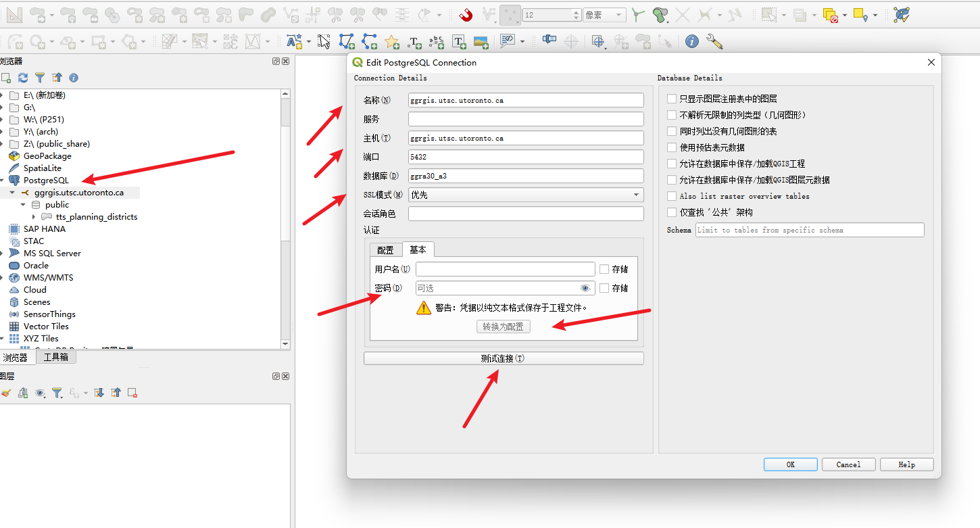Viewport: 980px width, 528px height.
Task: Click browser panel blue info icon
Action: click(x=74, y=78)
